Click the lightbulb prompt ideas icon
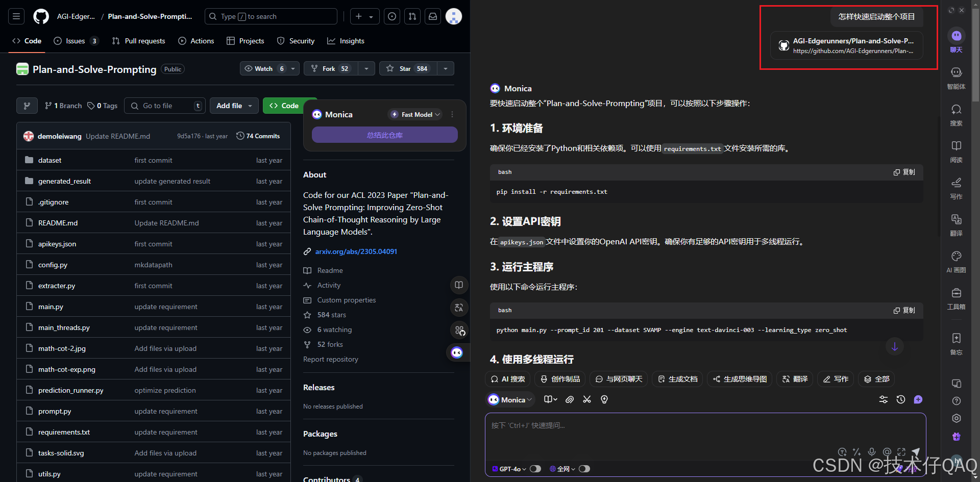Screen dimensions: 980x482 coord(604,399)
